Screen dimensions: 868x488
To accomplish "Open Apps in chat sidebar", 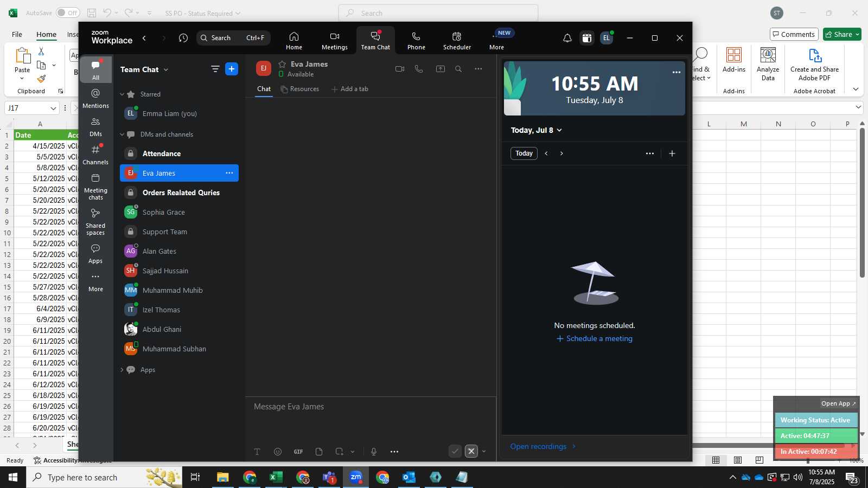I will pyautogui.click(x=95, y=254).
